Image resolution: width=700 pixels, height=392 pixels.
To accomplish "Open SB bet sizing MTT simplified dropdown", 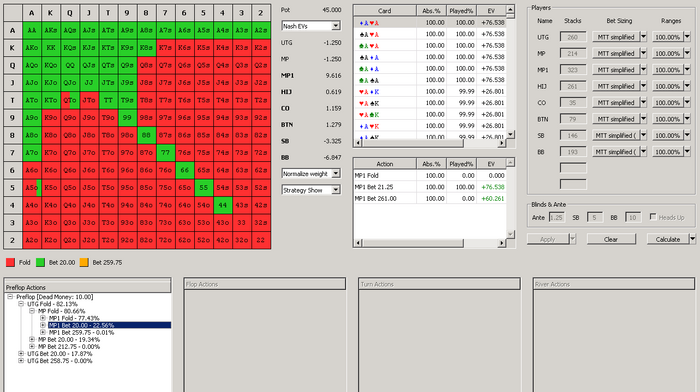I will click(x=643, y=135).
